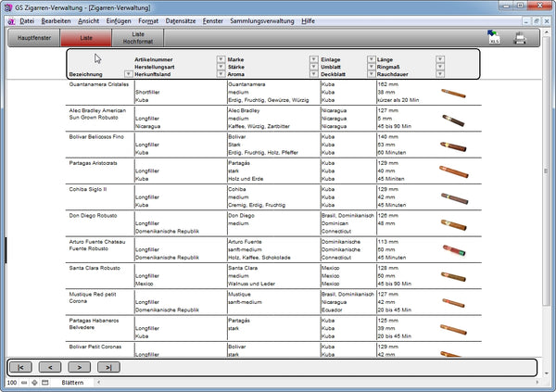Image resolution: width=556 pixels, height=392 pixels.
Task: Open the Hilfe menu
Action: pos(309,21)
